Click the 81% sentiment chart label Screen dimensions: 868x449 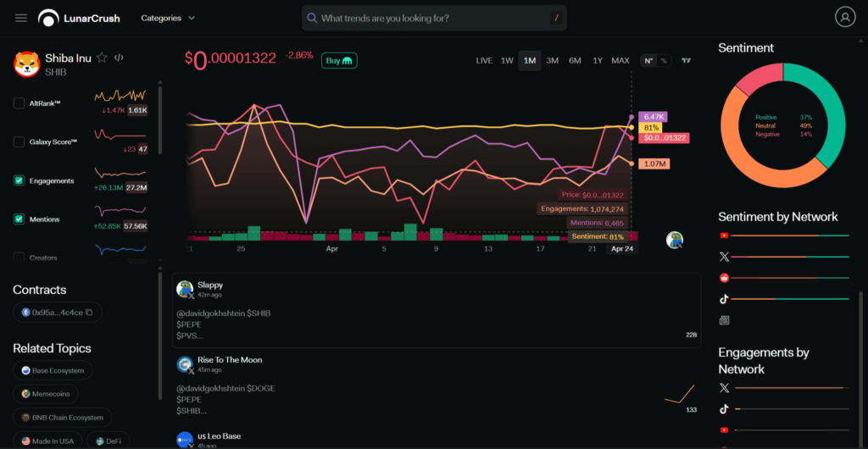650,127
